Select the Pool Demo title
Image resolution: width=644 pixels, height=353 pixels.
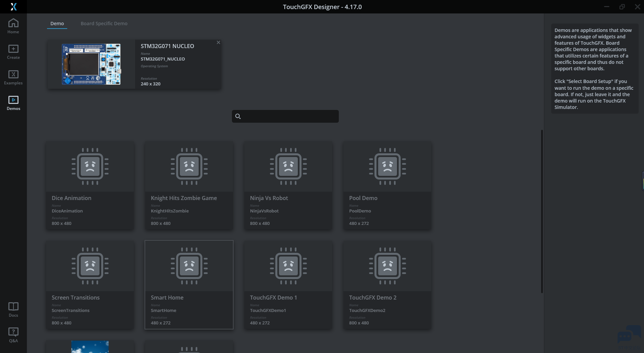[363, 198]
